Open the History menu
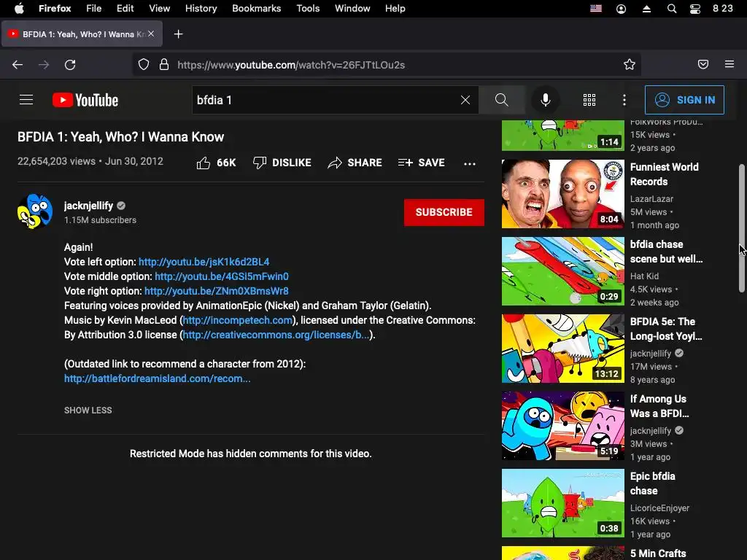This screenshot has width=747, height=560. tap(201, 9)
